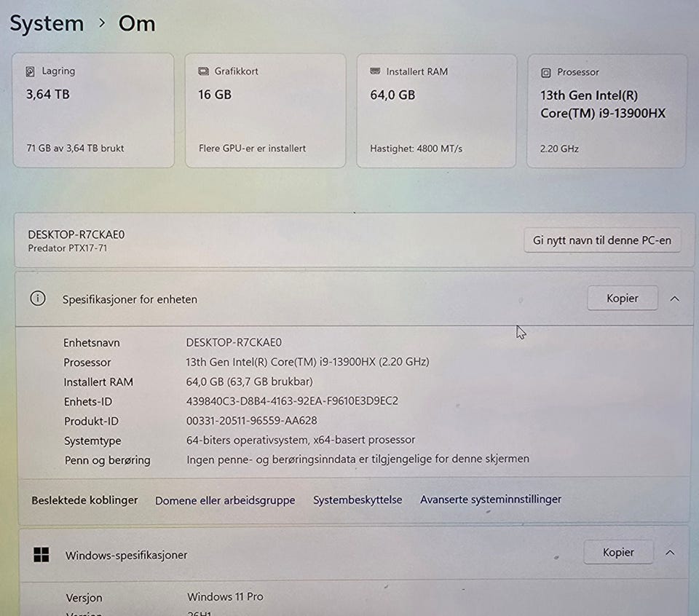Select the 64,0 GB (63,7 GB brukbar) value
The width and height of the screenshot is (699, 616).
point(250,382)
